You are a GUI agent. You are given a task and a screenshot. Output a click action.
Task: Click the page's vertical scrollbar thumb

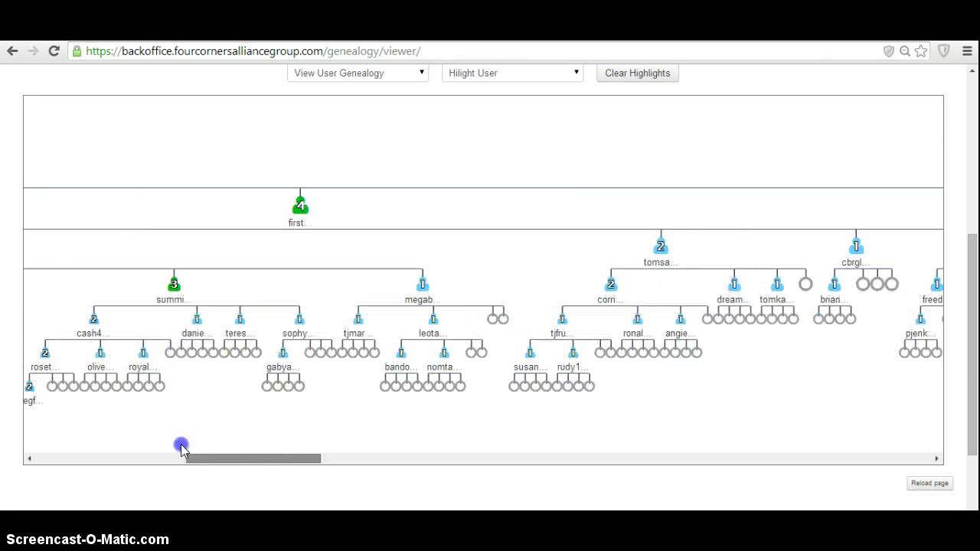coord(972,344)
